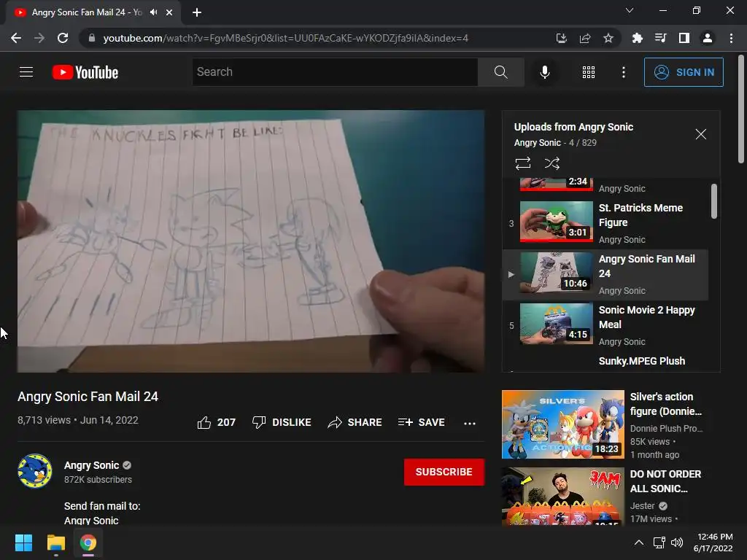The height and width of the screenshot is (560, 747).
Task: Open the Windows Start menu
Action: point(23,542)
